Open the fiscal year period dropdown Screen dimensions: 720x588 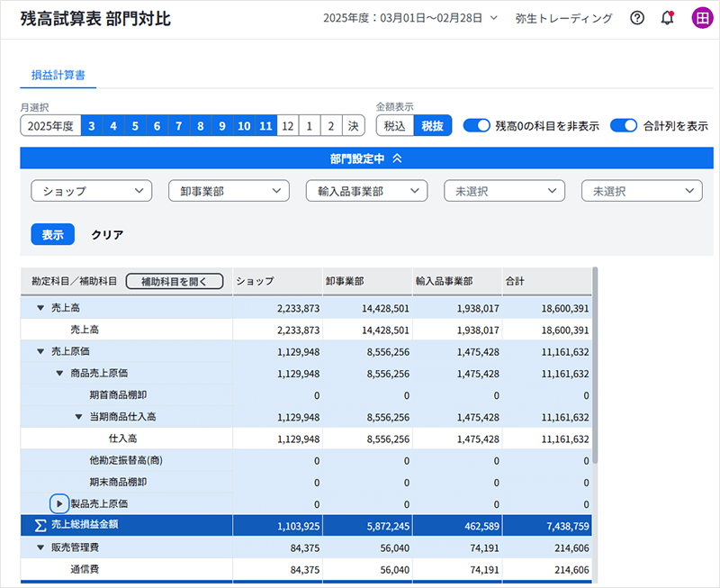tap(410, 18)
